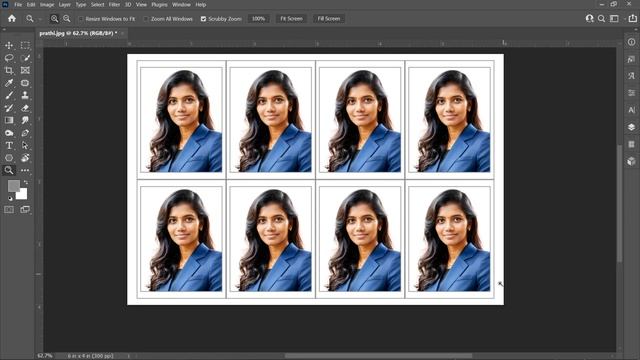
Task: Select the Eyedropper tool
Action: point(9,83)
